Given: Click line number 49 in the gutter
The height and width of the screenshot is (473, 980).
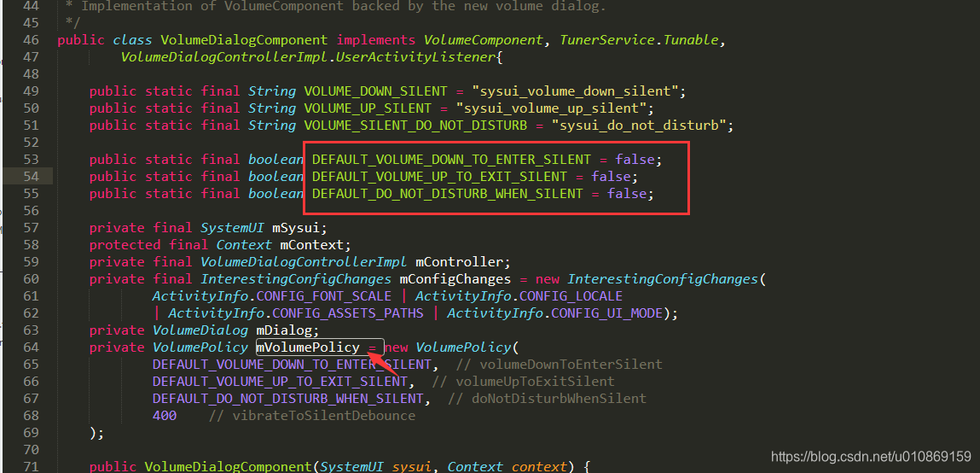Looking at the screenshot, I should tap(31, 91).
